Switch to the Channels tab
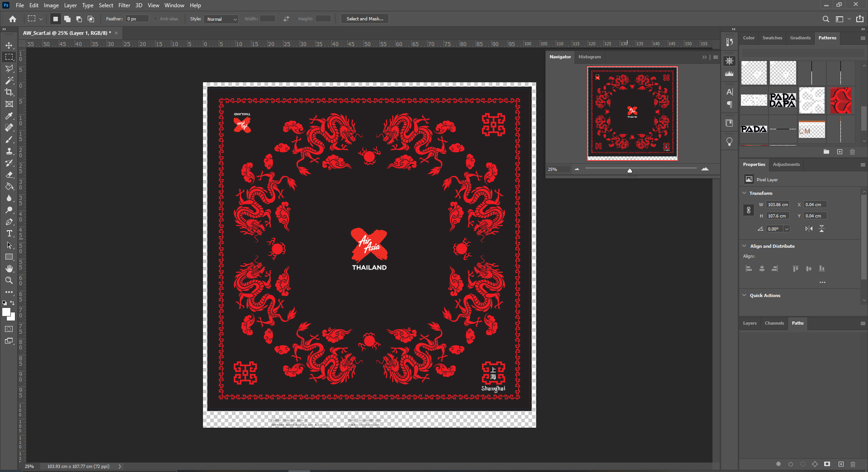The width and height of the screenshot is (868, 472). coord(774,323)
